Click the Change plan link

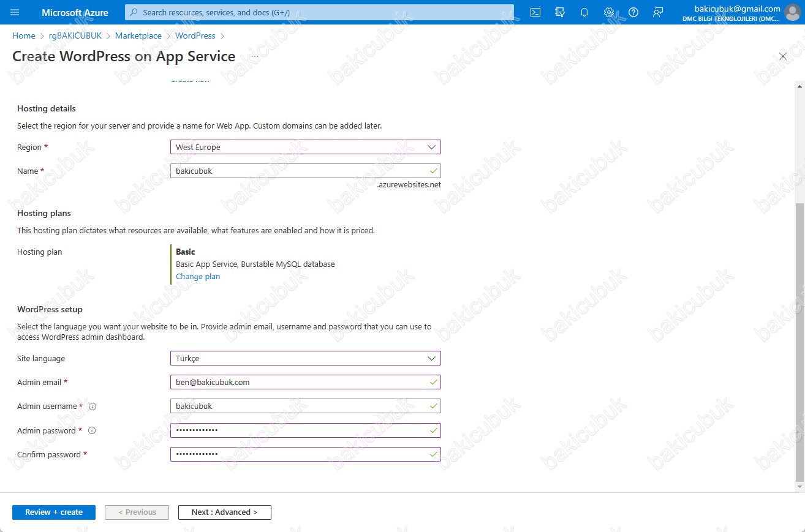[x=198, y=277]
